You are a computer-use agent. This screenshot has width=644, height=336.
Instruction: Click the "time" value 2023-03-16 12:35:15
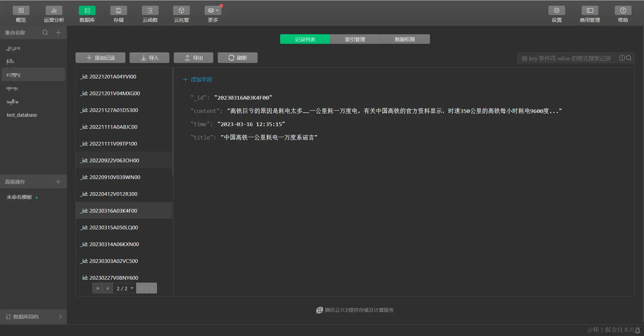click(251, 124)
